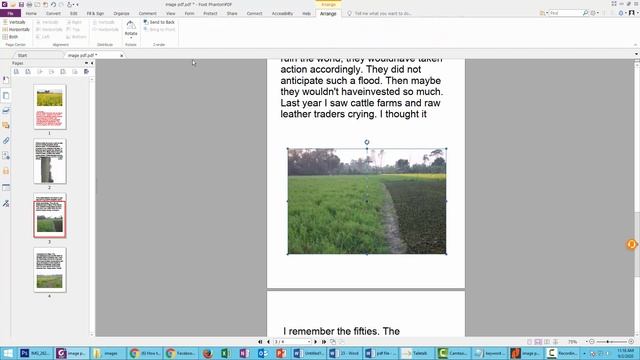Click last icon in Pages panel toolbar
Image resolution: width=640 pixels, height=360 pixels.
[x=87, y=71]
